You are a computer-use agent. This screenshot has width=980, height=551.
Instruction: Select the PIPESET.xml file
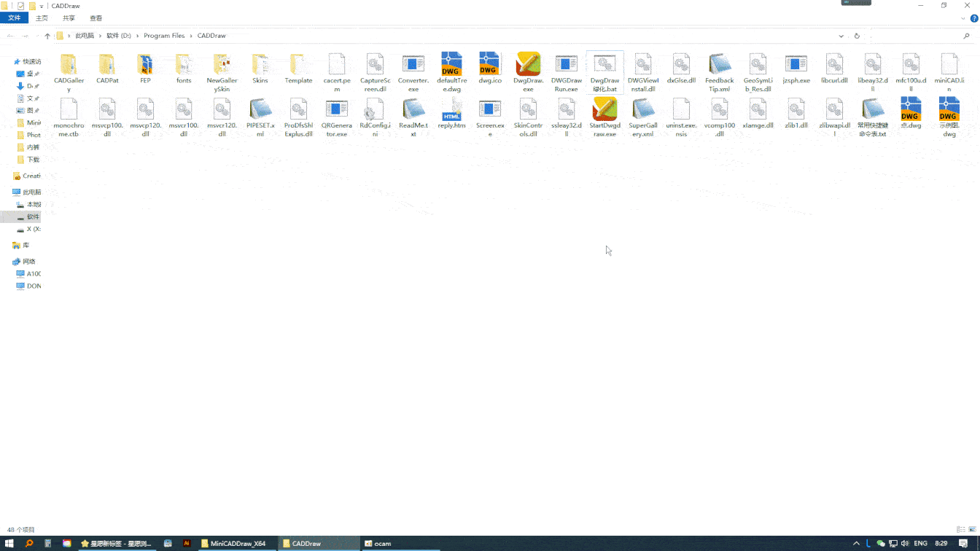[260, 117]
